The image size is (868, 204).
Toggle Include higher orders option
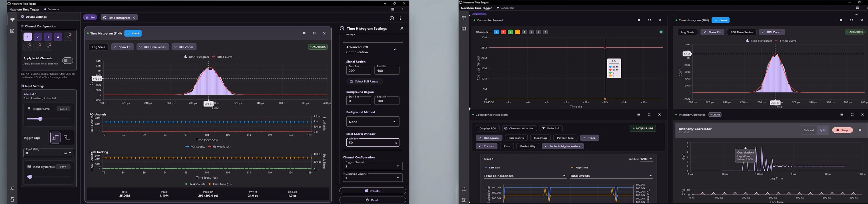[563, 146]
